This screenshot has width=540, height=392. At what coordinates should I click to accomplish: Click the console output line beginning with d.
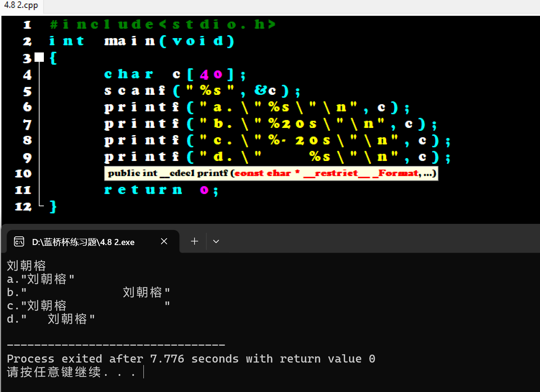(x=51, y=319)
